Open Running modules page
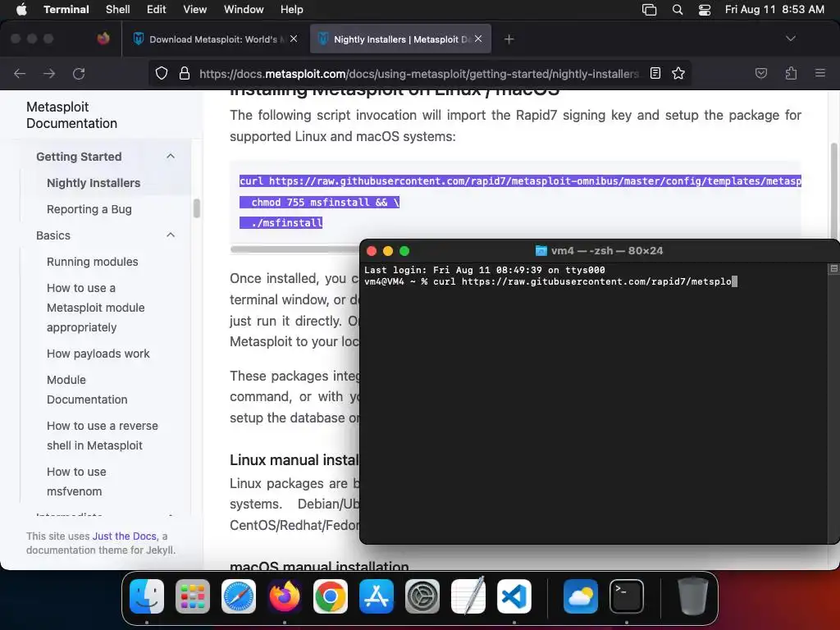The height and width of the screenshot is (630, 840). (92, 262)
